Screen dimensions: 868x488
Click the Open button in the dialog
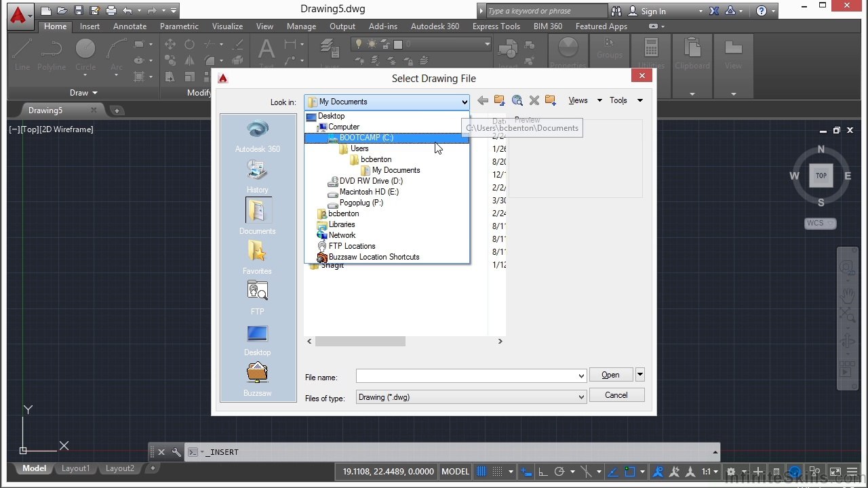(610, 375)
